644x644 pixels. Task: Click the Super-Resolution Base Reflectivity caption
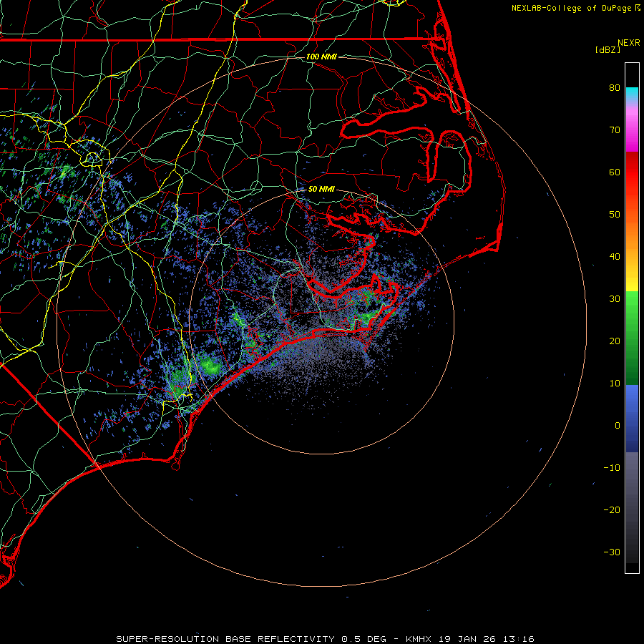click(325, 639)
